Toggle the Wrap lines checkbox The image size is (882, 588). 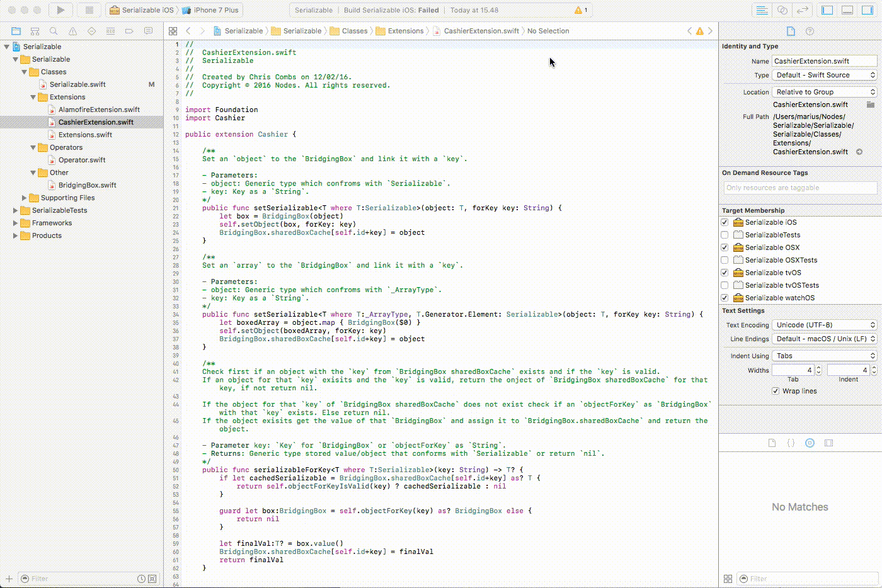pyautogui.click(x=776, y=391)
